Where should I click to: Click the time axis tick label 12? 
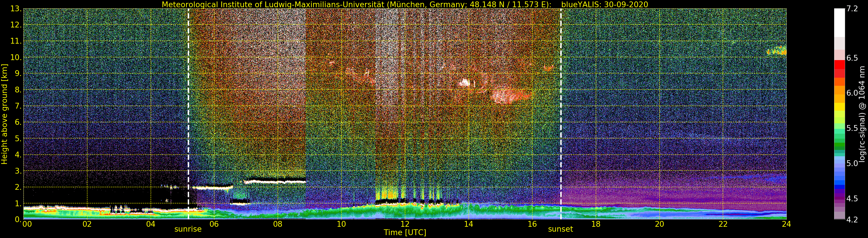(405, 224)
